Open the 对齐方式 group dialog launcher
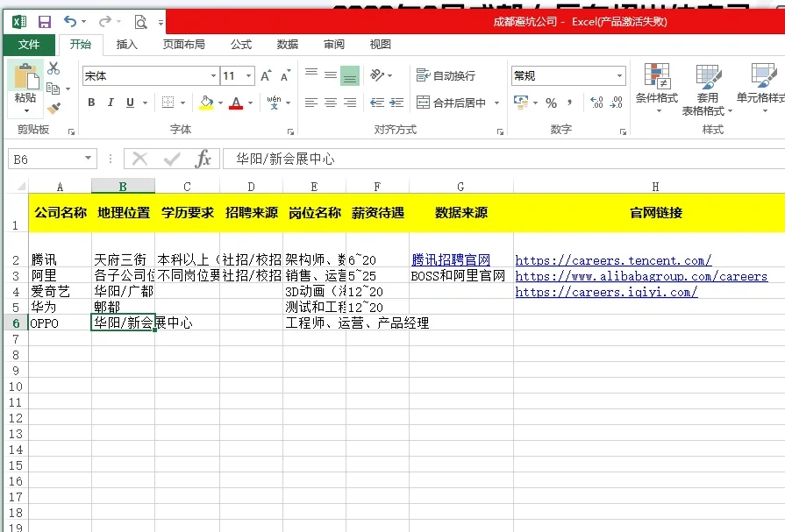Screen dimensions: 785x532 (500, 131)
